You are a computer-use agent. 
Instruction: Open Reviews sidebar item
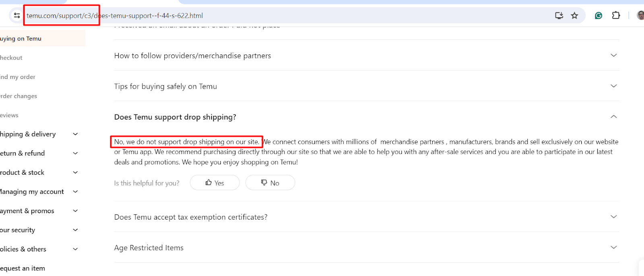(9, 115)
